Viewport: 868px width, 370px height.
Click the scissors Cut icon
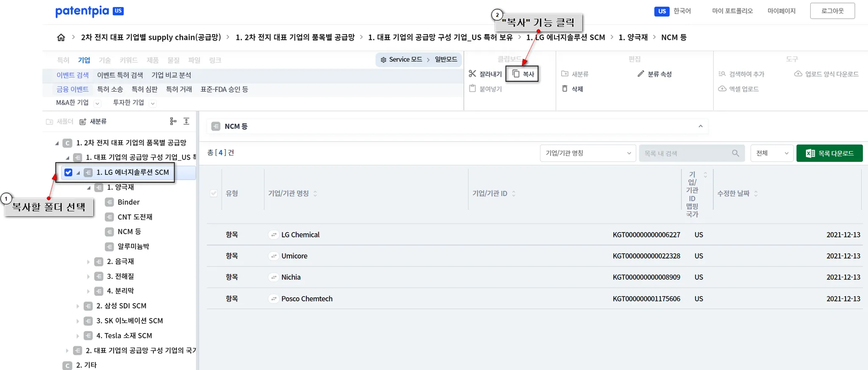pyautogui.click(x=473, y=74)
